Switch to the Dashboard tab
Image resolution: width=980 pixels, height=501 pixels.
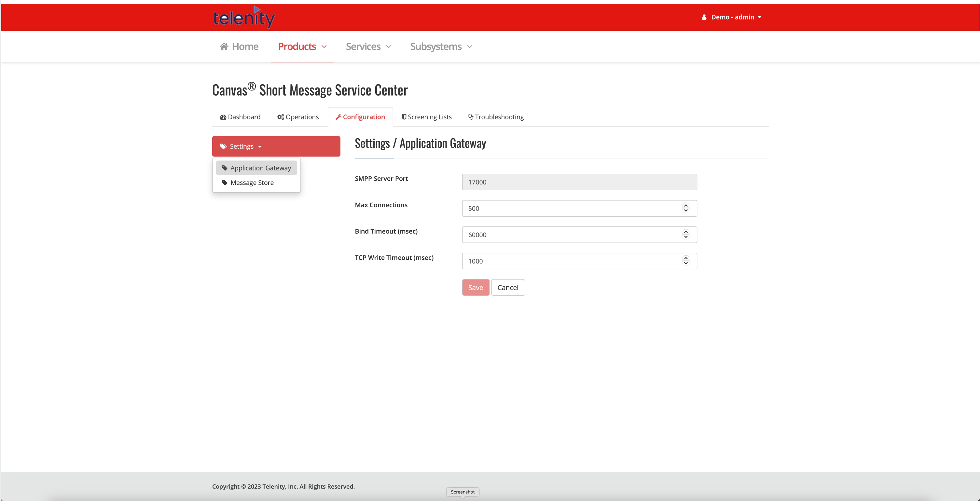(x=240, y=117)
